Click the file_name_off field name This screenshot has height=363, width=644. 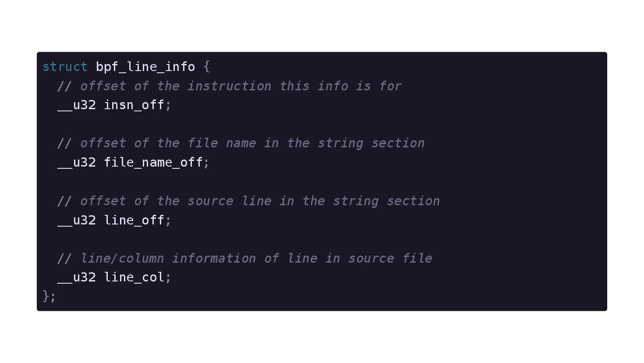point(153,163)
